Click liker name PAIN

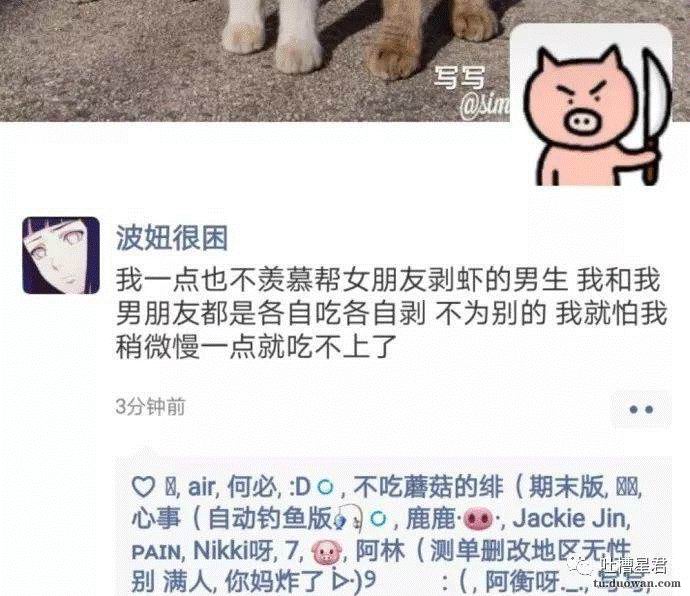tap(156, 552)
